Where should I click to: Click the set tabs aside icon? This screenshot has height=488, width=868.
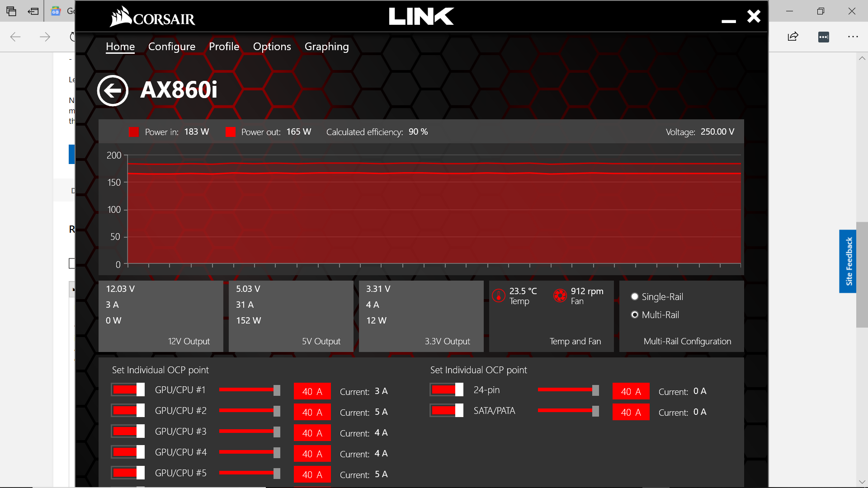point(33,11)
